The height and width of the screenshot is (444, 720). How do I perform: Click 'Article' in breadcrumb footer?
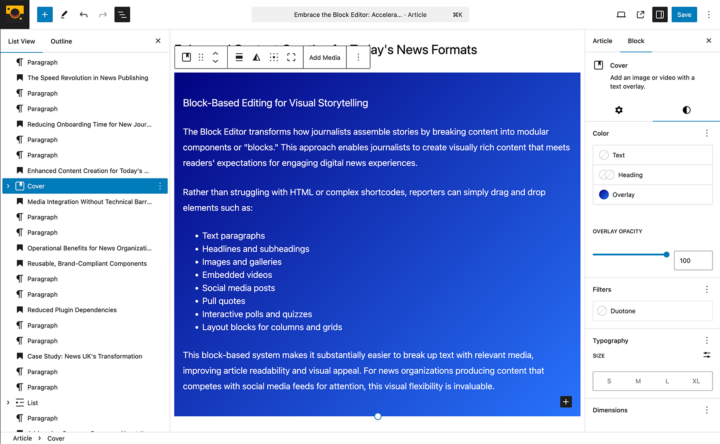tap(22, 438)
